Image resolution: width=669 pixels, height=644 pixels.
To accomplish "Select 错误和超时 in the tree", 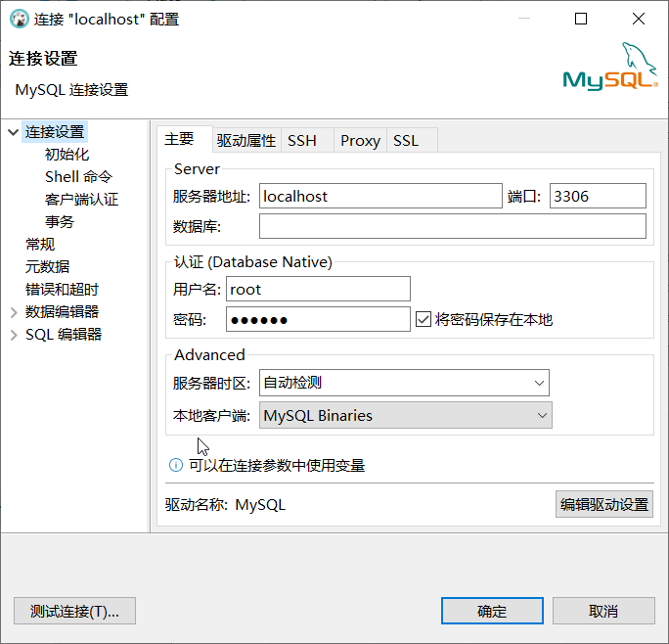I will click(x=62, y=290).
